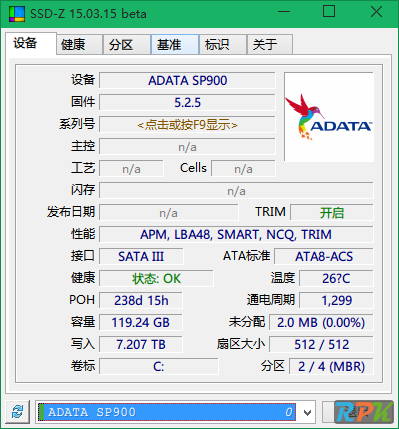399x429 pixels.
Task: Open the 分区 tab
Action: coord(127,44)
